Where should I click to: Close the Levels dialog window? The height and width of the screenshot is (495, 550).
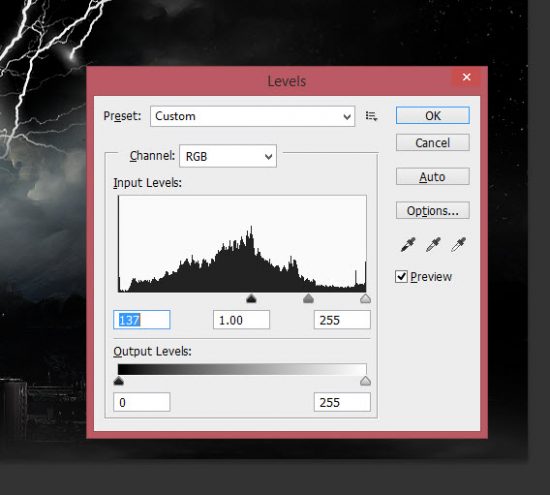(x=467, y=77)
